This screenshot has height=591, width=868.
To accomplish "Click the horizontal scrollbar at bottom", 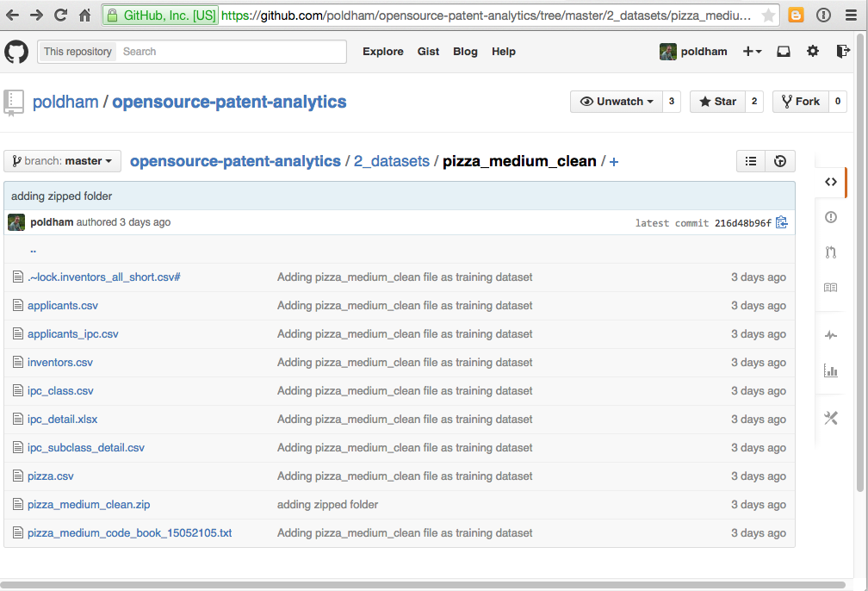I will click(423, 585).
